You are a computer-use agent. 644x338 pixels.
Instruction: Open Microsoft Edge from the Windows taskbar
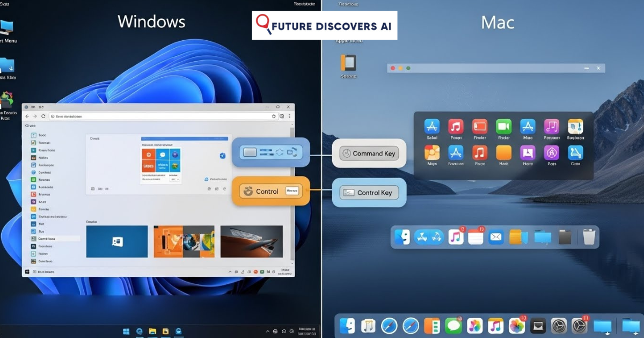[x=140, y=331]
